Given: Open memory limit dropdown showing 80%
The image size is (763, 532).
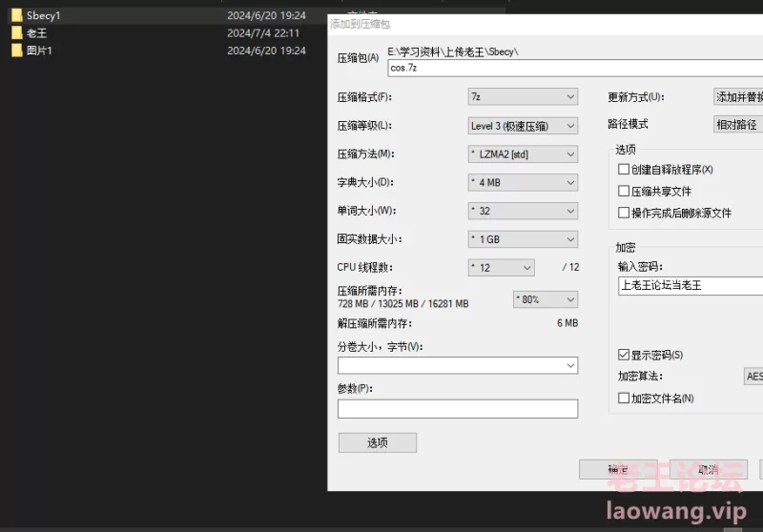Looking at the screenshot, I should pyautogui.click(x=546, y=299).
